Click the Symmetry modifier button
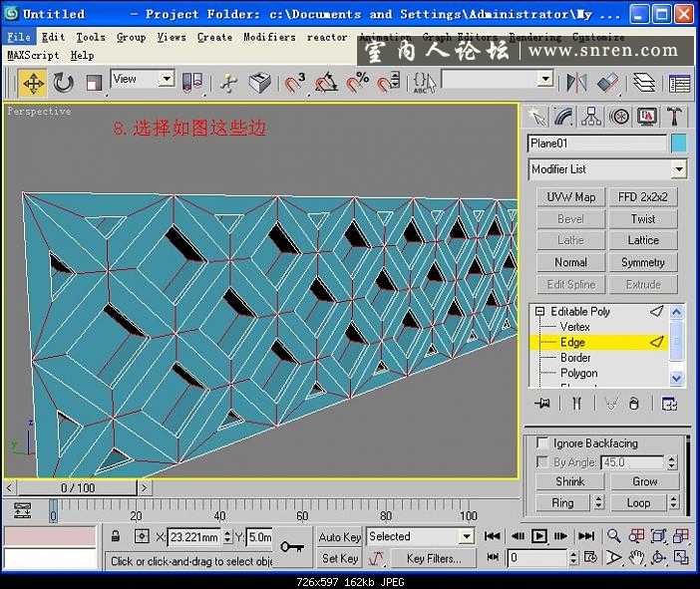This screenshot has height=589, width=700. pyautogui.click(x=643, y=262)
